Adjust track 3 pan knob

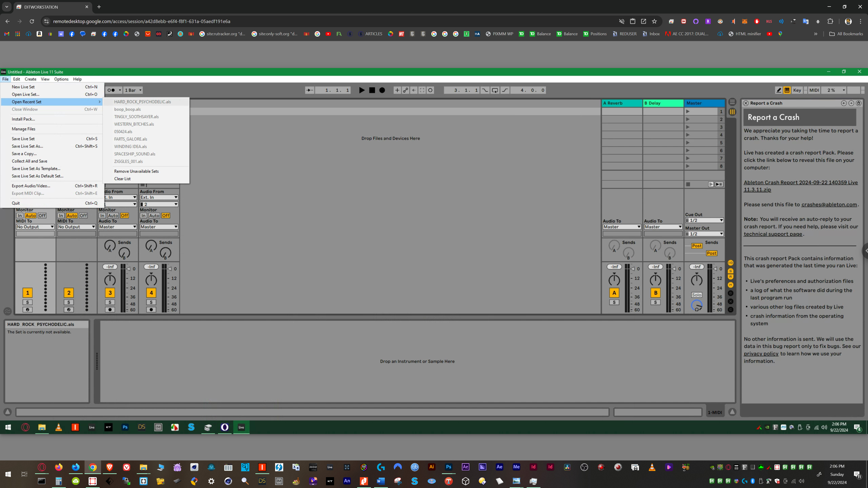point(110,280)
